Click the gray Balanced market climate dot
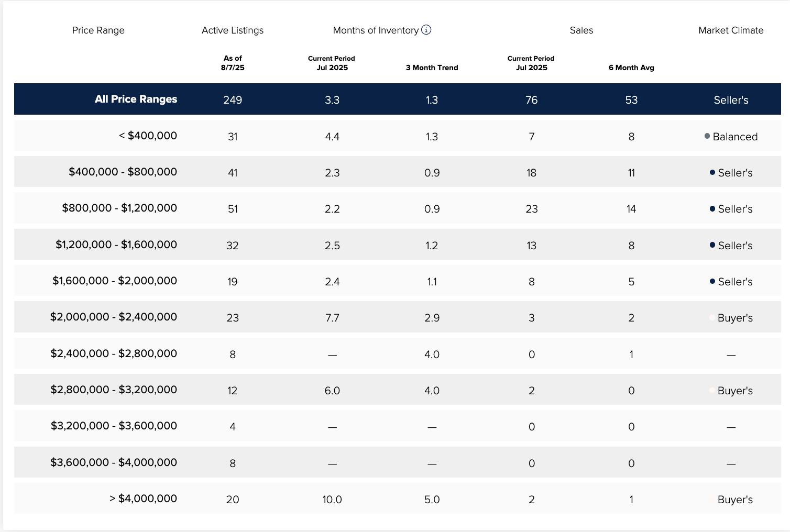The width and height of the screenshot is (790, 532). (707, 136)
